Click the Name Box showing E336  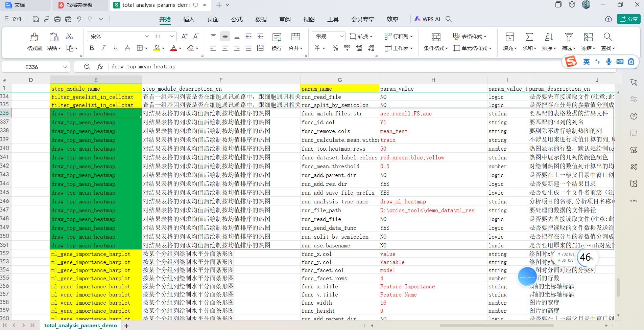[x=36, y=67]
